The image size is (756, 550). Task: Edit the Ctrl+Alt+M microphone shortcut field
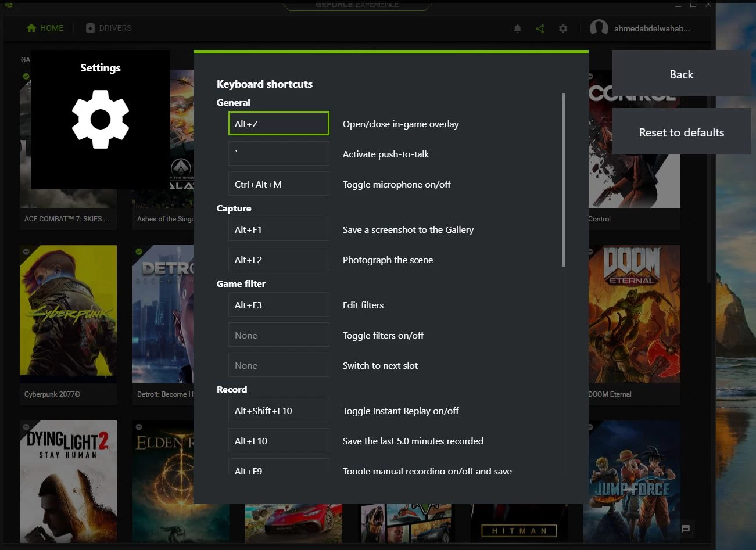coord(279,184)
